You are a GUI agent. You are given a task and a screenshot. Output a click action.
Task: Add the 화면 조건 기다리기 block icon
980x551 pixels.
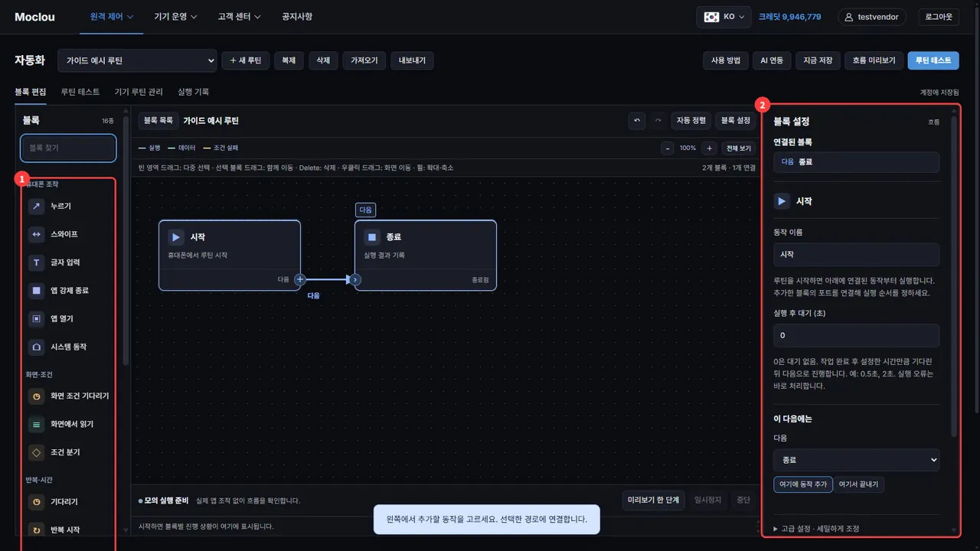(x=36, y=396)
